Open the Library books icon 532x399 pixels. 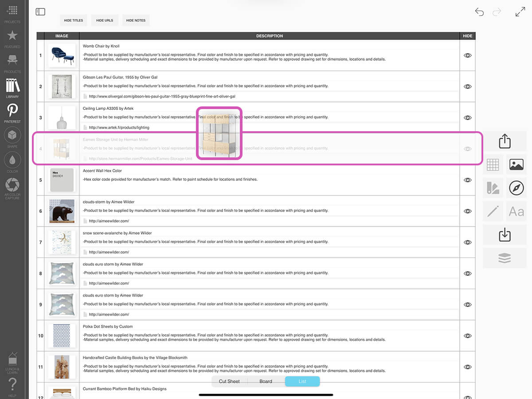pos(12,87)
